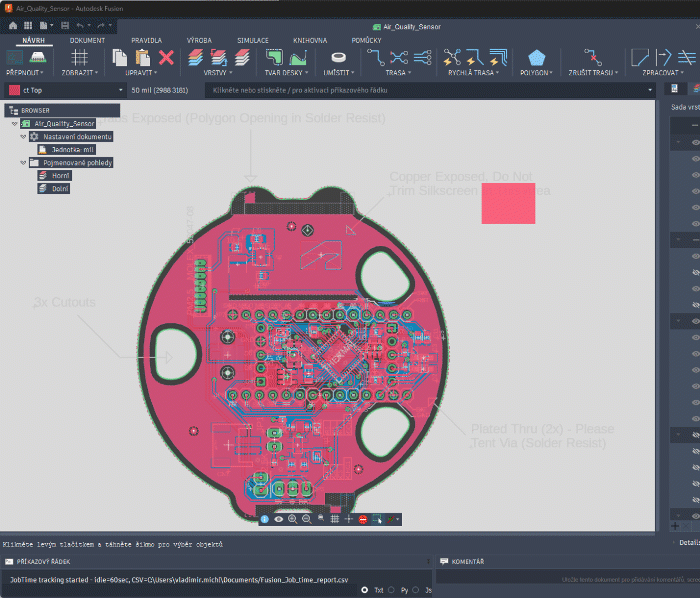
Task: Open the UMÍSTIT menu button
Action: [x=338, y=73]
